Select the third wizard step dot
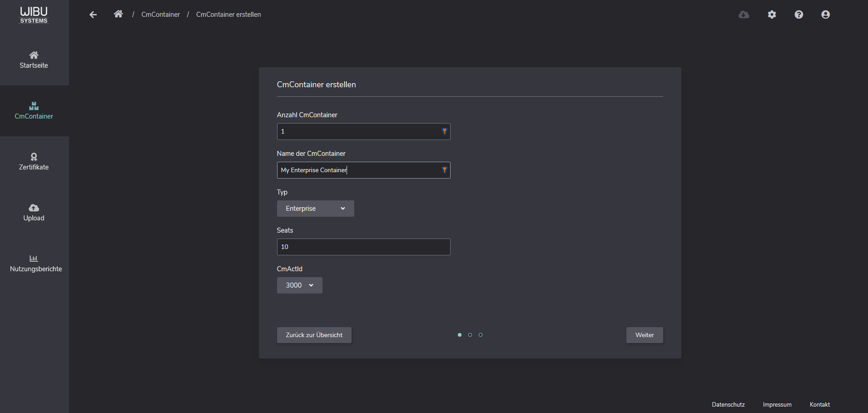 (481, 335)
